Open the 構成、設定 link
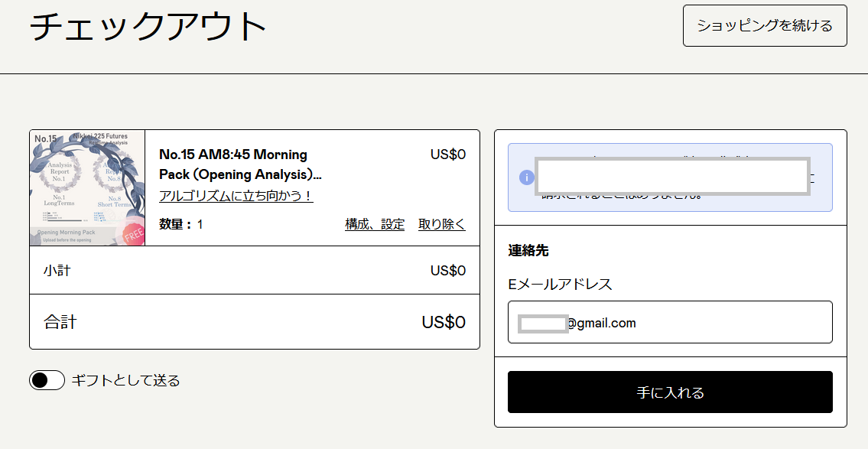This screenshot has height=449, width=868. click(x=375, y=224)
